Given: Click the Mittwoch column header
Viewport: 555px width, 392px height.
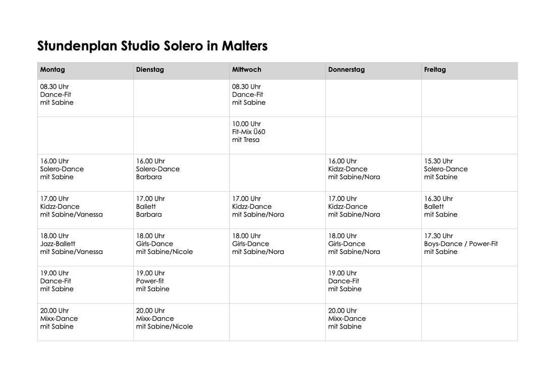Looking at the screenshot, I should click(277, 71).
